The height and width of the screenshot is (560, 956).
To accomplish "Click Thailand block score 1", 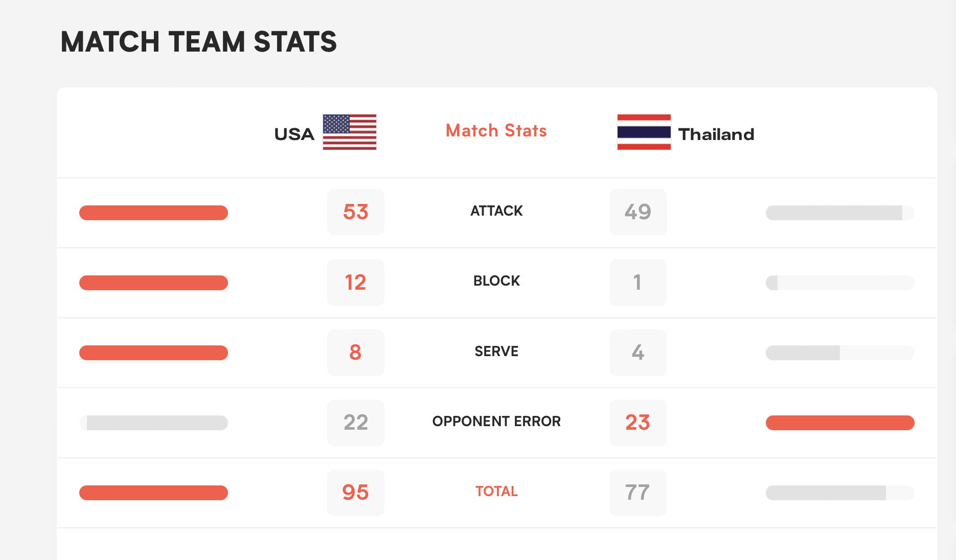I will pyautogui.click(x=638, y=283).
